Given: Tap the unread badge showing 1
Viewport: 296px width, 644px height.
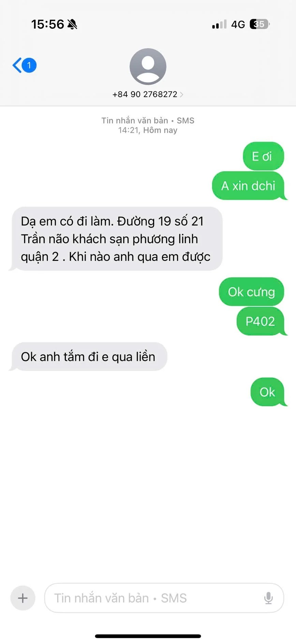Looking at the screenshot, I should (x=29, y=65).
